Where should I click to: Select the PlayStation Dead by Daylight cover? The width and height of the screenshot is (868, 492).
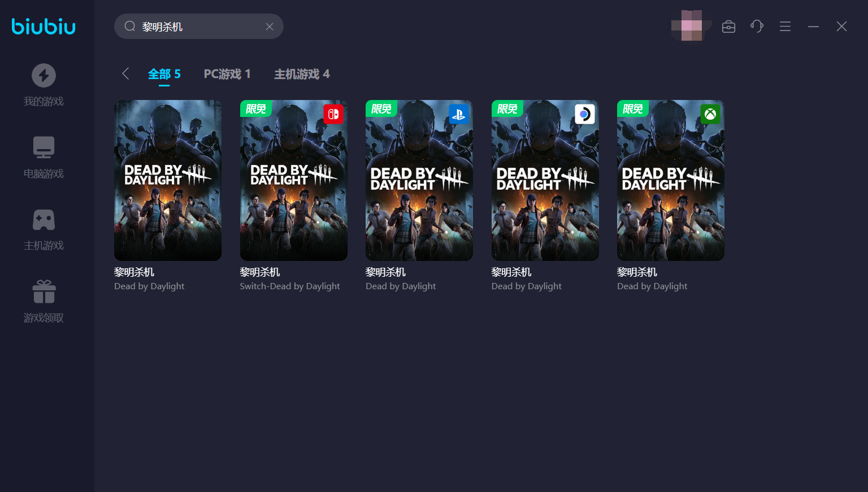[x=419, y=180]
